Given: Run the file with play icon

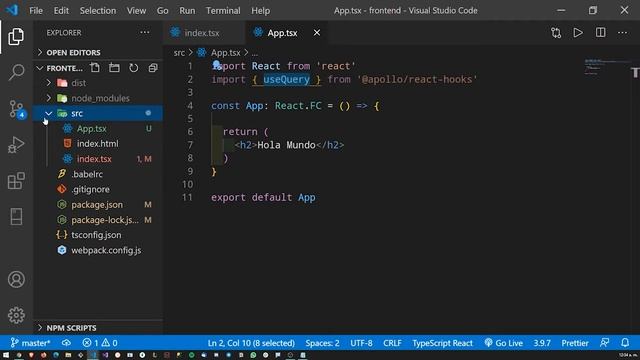Looking at the screenshot, I should [x=578, y=33].
